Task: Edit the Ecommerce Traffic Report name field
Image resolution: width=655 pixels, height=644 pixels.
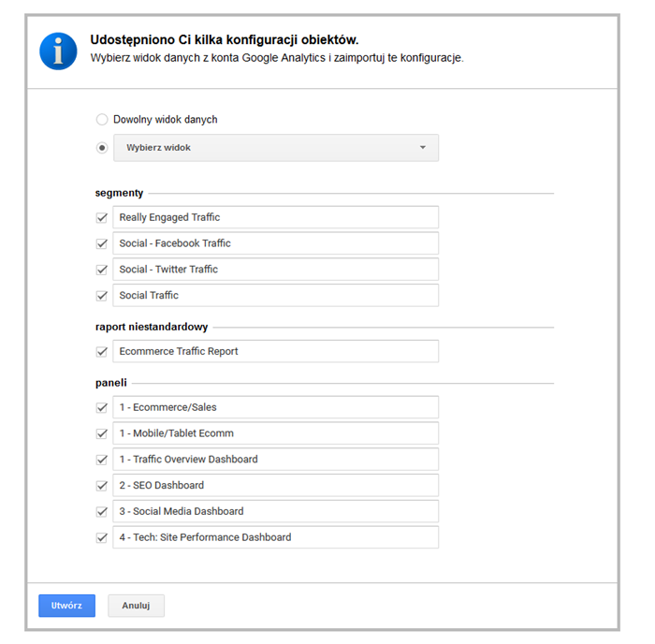Action: (275, 352)
